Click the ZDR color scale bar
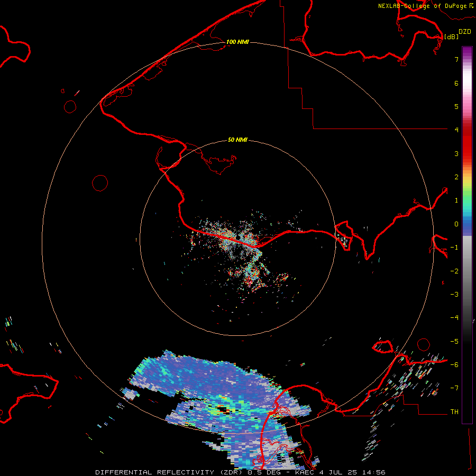Screen dimensions: 476x476 (467, 235)
